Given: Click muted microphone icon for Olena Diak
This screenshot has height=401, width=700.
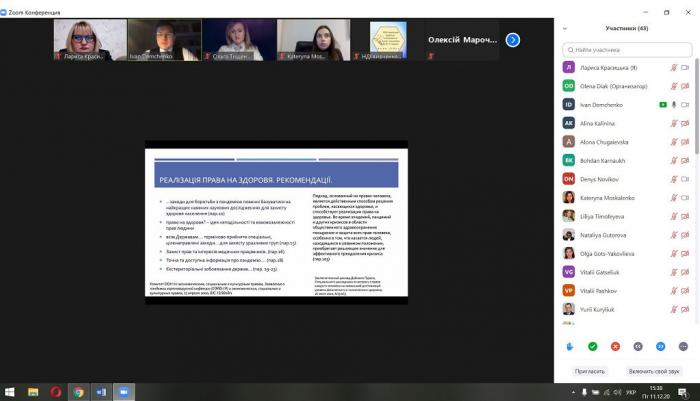Looking at the screenshot, I should click(674, 86).
